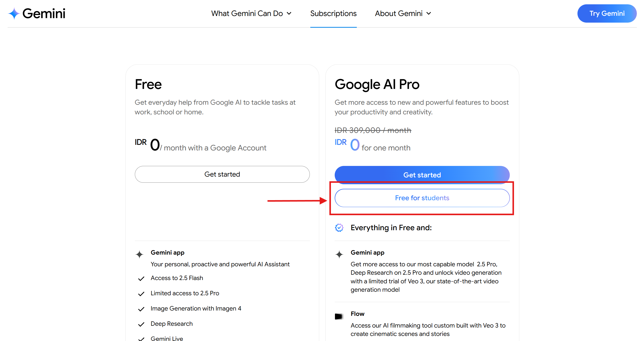Click Get started under the Free plan
The height and width of the screenshot is (341, 644).
[222, 174]
